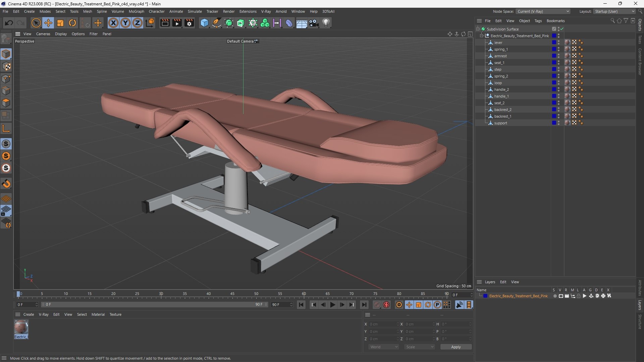Open the Node Space dropdown
644x362 pixels.
click(x=543, y=11)
